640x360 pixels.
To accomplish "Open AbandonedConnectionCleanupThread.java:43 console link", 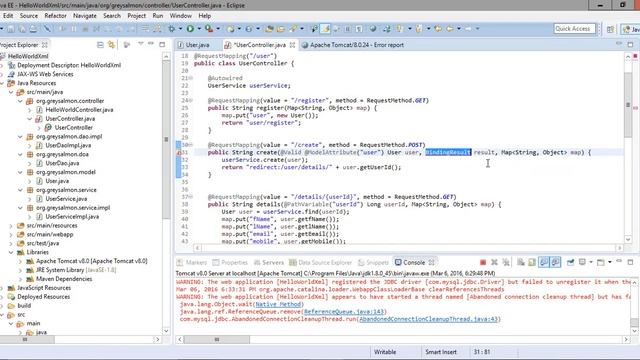I will [x=429, y=319].
